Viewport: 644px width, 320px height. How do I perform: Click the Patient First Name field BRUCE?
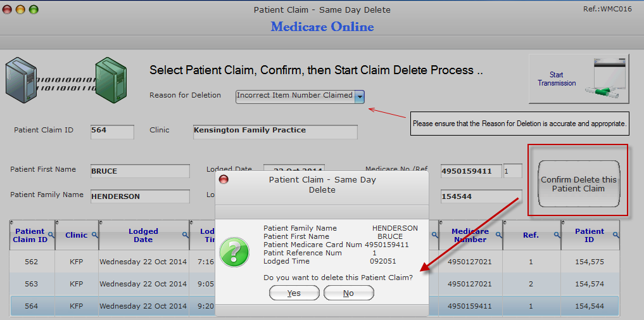click(x=140, y=171)
